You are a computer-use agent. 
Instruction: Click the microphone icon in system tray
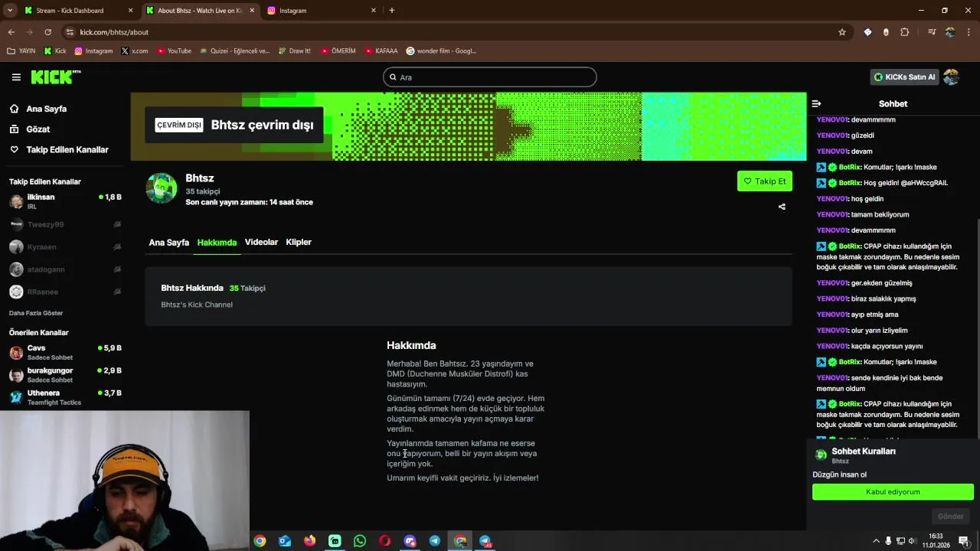(x=888, y=541)
